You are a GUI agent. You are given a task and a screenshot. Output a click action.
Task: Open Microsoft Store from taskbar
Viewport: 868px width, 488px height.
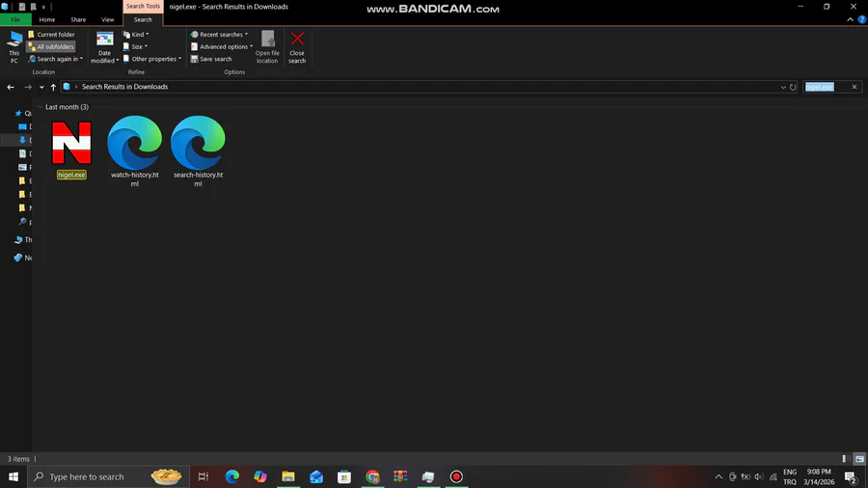point(344,476)
